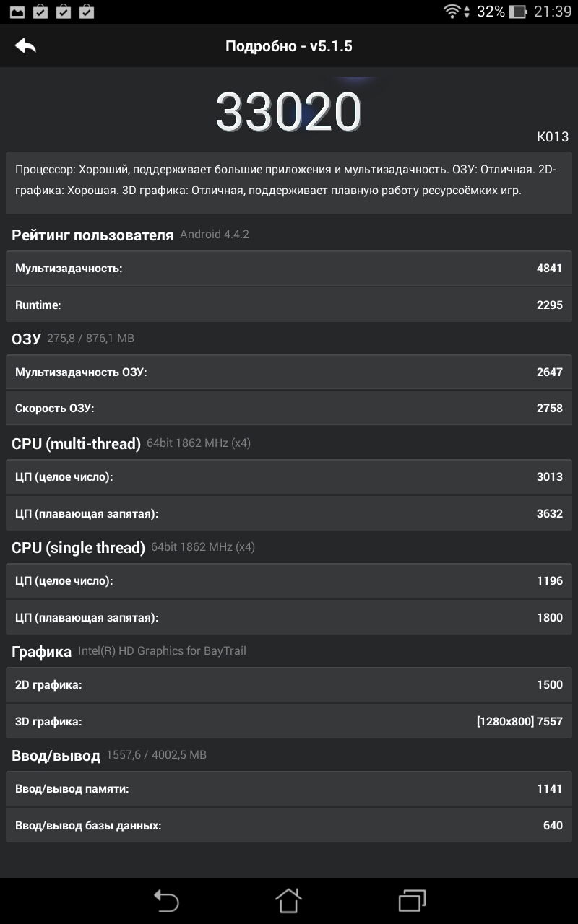Select the 2D графика score row
578x924 pixels.
tap(289, 685)
